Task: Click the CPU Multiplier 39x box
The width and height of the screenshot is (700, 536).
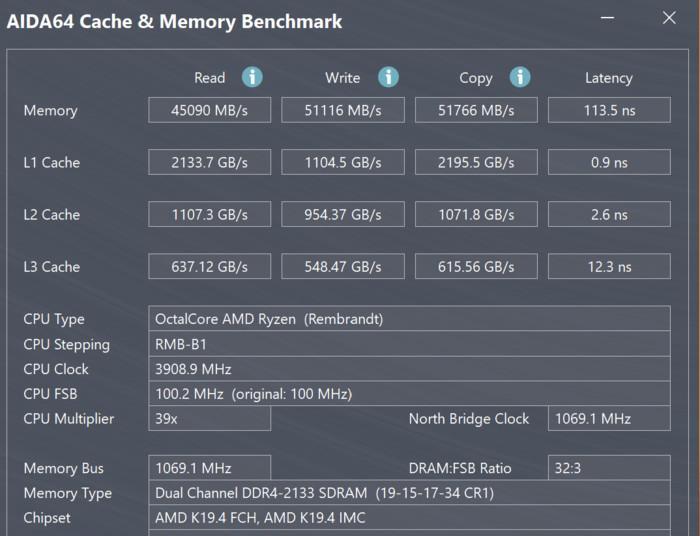Action: click(209, 419)
